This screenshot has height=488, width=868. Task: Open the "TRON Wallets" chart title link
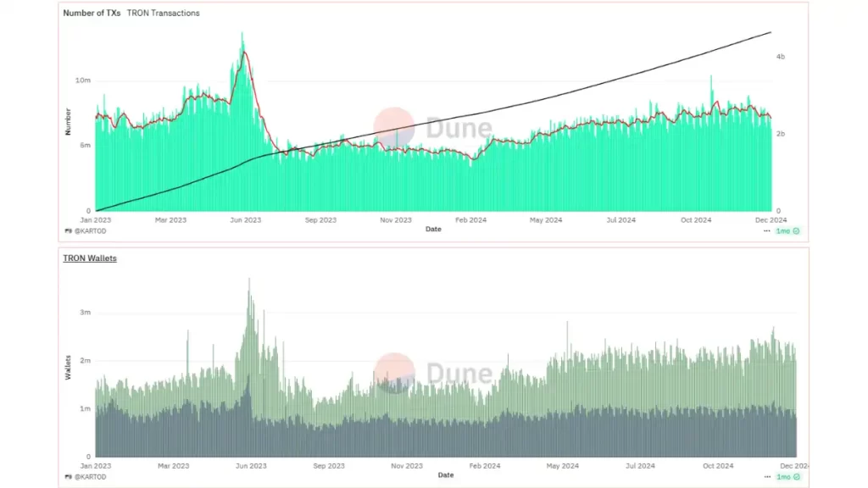[x=90, y=258]
